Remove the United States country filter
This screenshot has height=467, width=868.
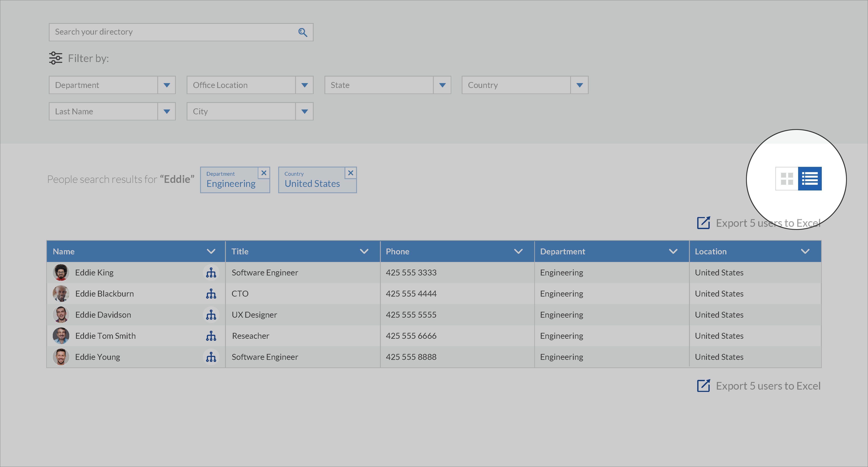tap(351, 173)
